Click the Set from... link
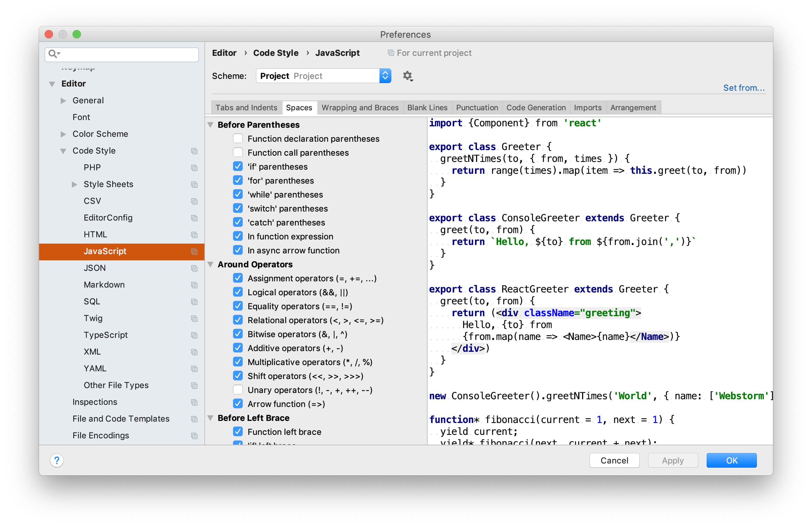This screenshot has height=527, width=812. pyautogui.click(x=744, y=88)
